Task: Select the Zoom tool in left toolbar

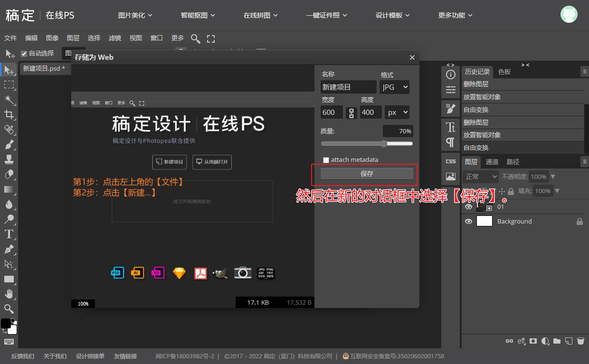Action: pos(9,309)
